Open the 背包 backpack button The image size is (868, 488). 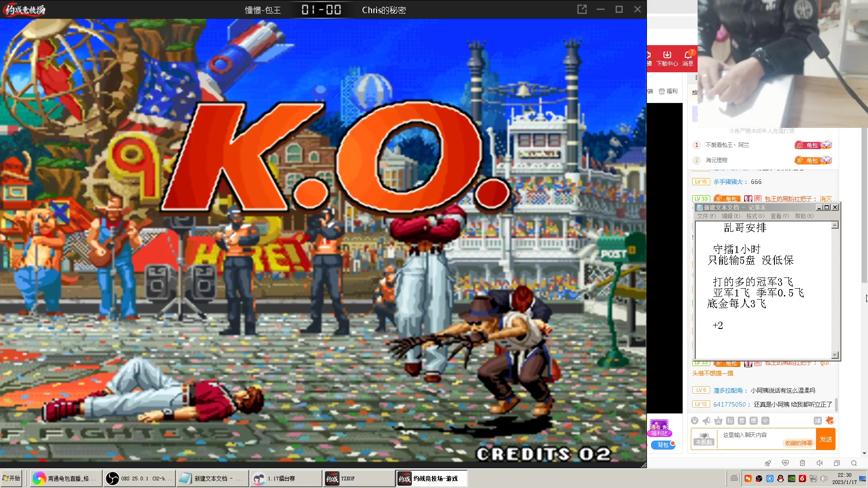663,445
